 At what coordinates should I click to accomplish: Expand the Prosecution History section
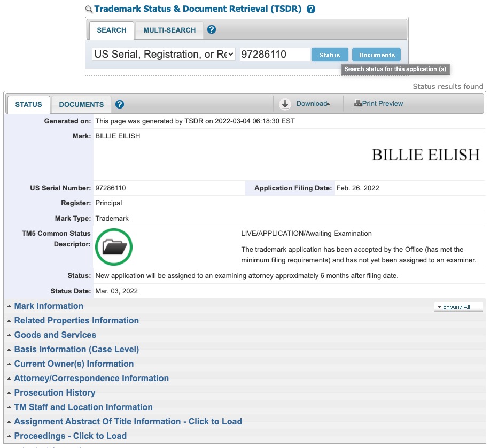55,392
